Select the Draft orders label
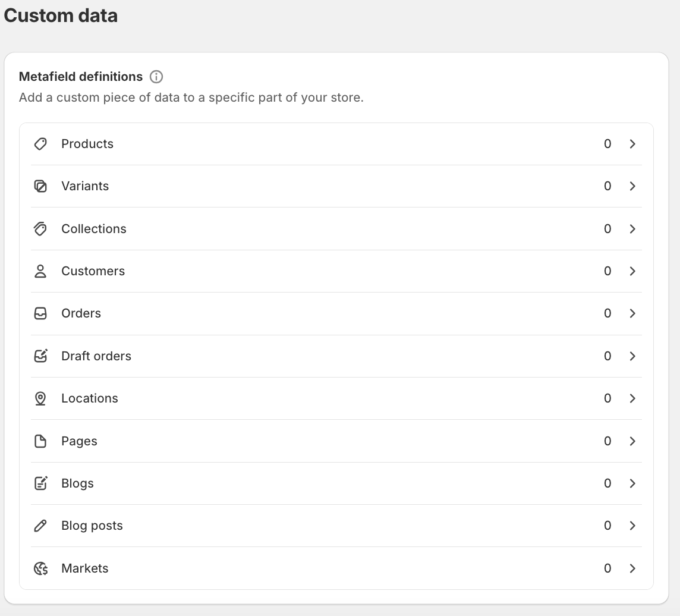This screenshot has height=616, width=680. point(96,356)
